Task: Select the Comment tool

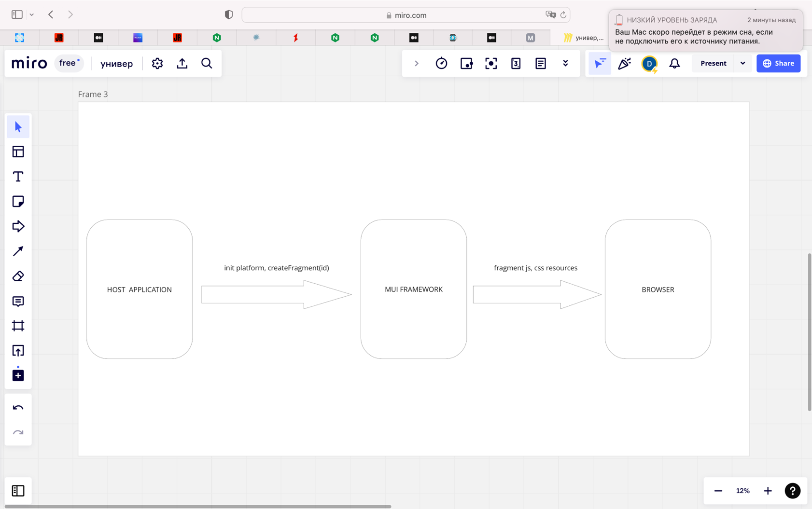Action: pos(18,301)
